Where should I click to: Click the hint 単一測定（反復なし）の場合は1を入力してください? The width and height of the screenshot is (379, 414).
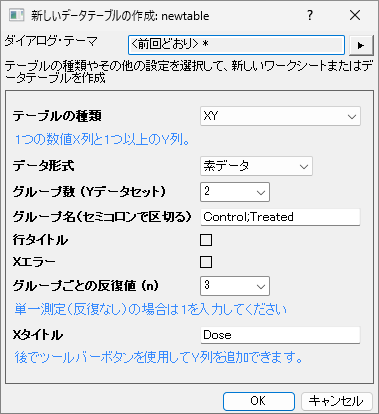coord(150,310)
